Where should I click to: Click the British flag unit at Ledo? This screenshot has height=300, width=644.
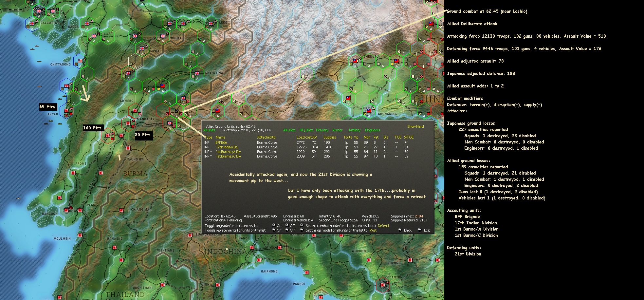[211, 24]
